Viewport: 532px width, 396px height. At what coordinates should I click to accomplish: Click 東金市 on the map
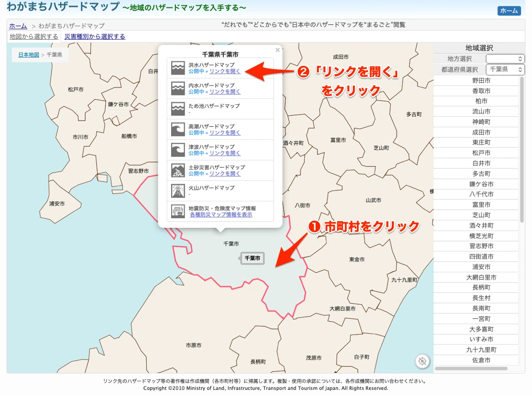tap(357, 259)
